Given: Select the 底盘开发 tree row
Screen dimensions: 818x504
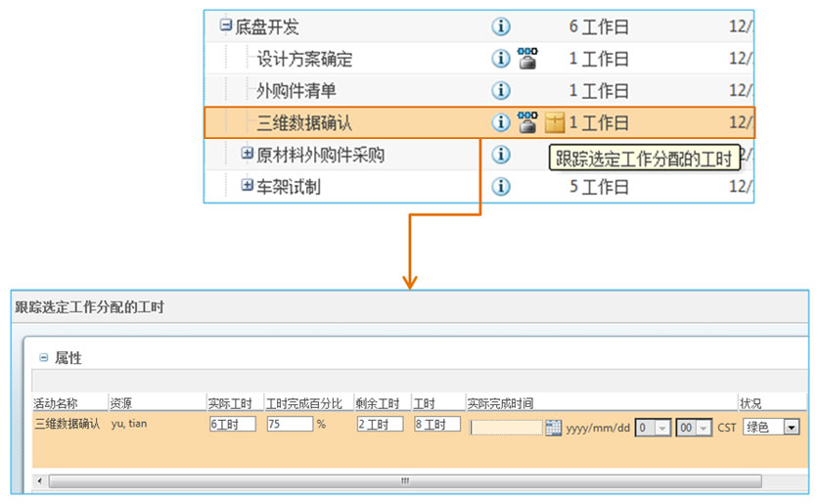Looking at the screenshot, I should click(478, 26).
